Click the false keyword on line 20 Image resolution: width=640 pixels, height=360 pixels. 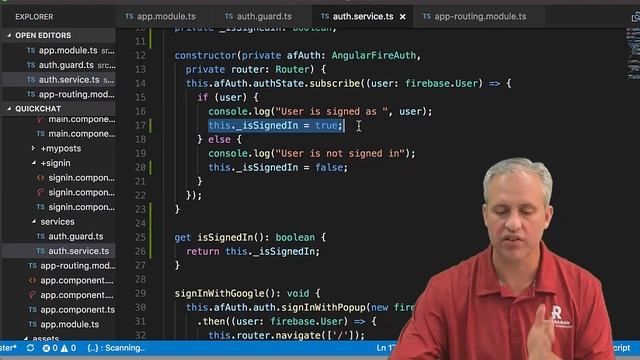329,167
